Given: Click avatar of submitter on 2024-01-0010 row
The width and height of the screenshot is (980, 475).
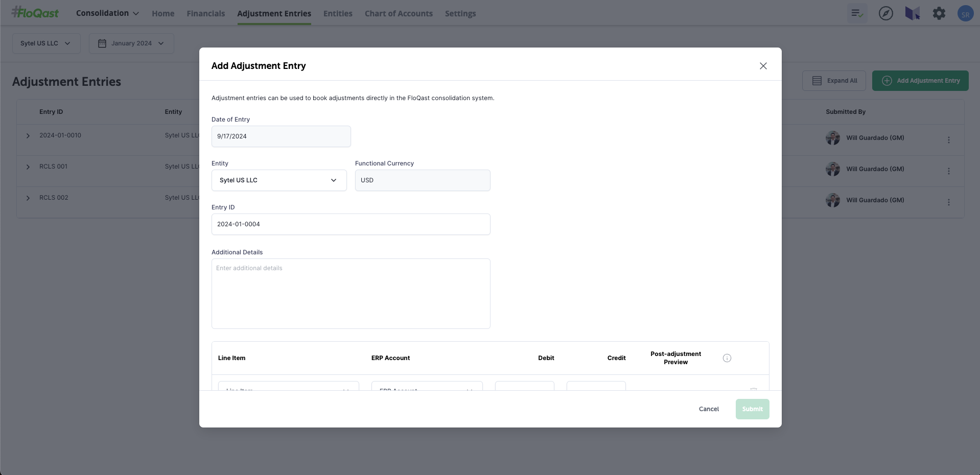Looking at the screenshot, I should coord(833,138).
